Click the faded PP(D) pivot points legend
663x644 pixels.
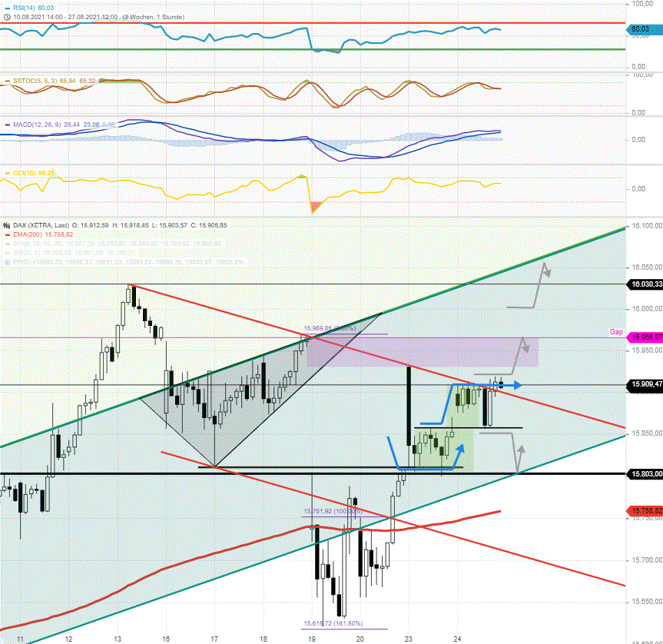(128, 262)
